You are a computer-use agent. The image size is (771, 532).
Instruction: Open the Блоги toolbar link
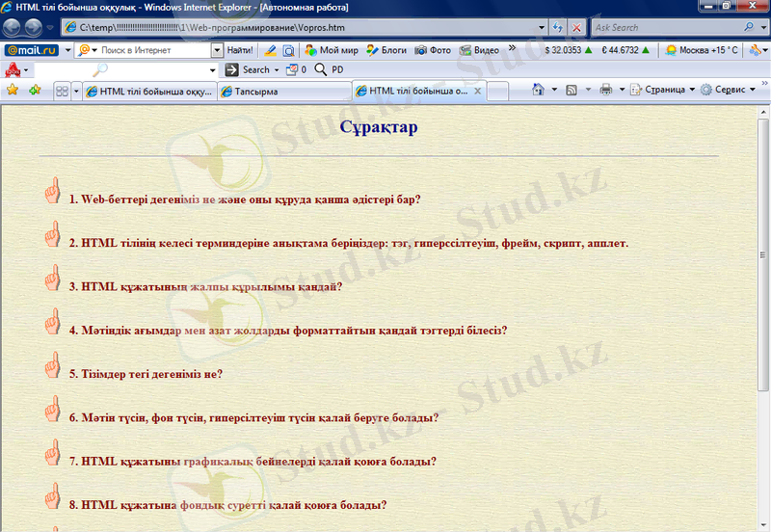[385, 50]
